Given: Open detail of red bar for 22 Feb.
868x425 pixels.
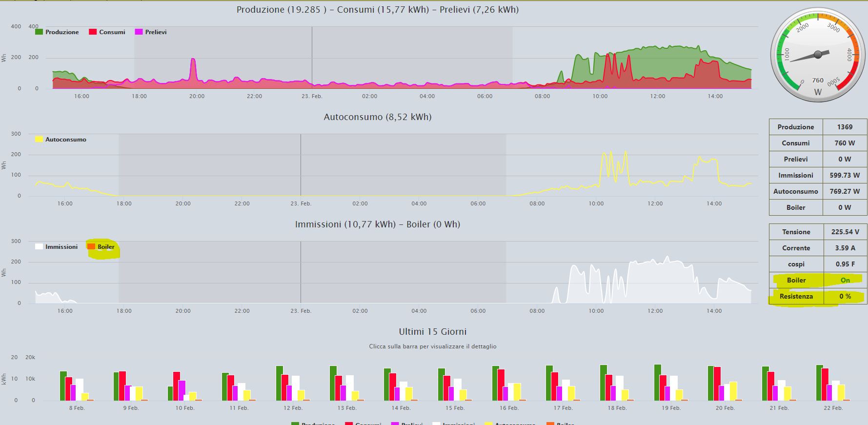Looking at the screenshot, I should (x=825, y=384).
